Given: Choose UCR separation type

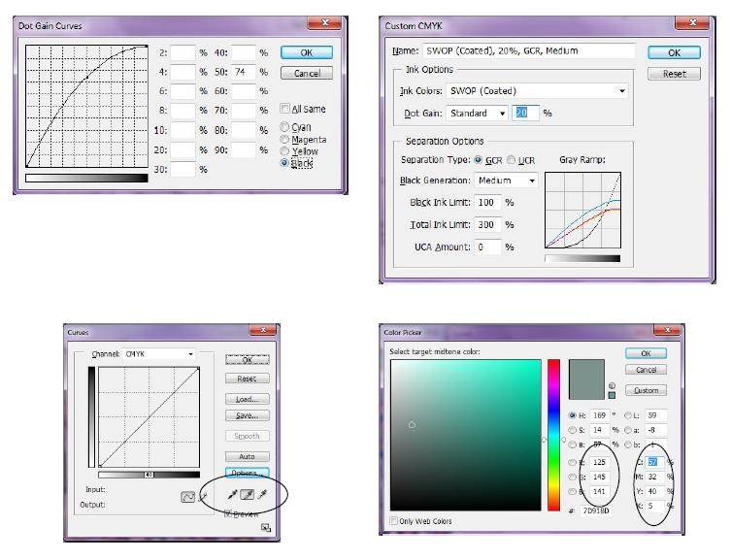Looking at the screenshot, I should pyautogui.click(x=511, y=160).
